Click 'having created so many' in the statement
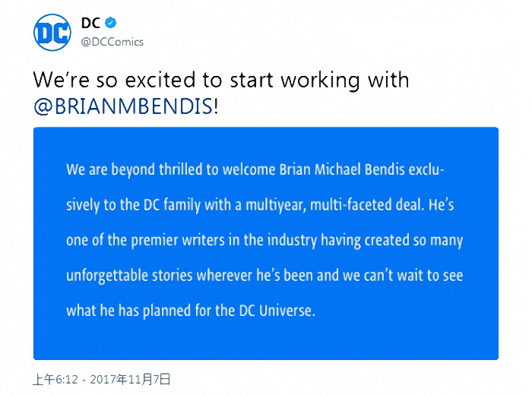Viewport: 532px width, 395px height. pos(392,240)
